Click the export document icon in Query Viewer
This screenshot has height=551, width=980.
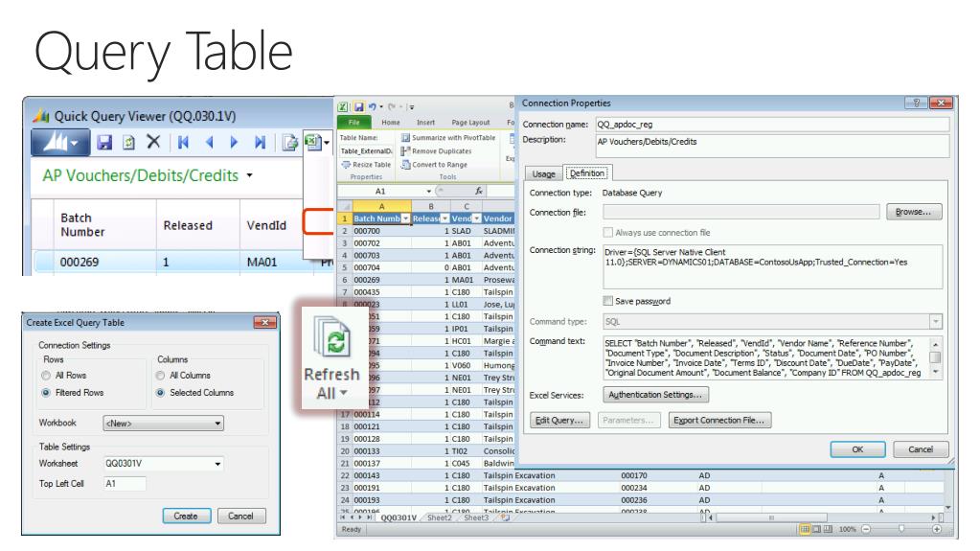(289, 143)
